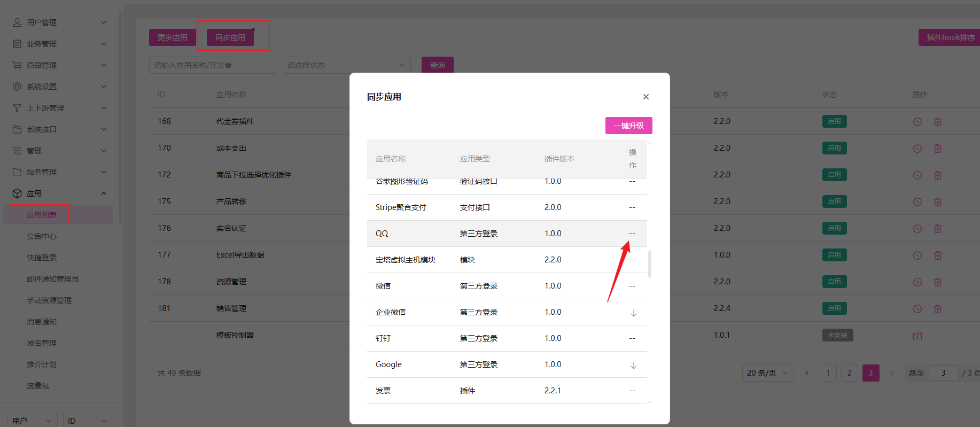Click delete trash icon for app 175
Screen dimensions: 980x427
tap(937, 202)
